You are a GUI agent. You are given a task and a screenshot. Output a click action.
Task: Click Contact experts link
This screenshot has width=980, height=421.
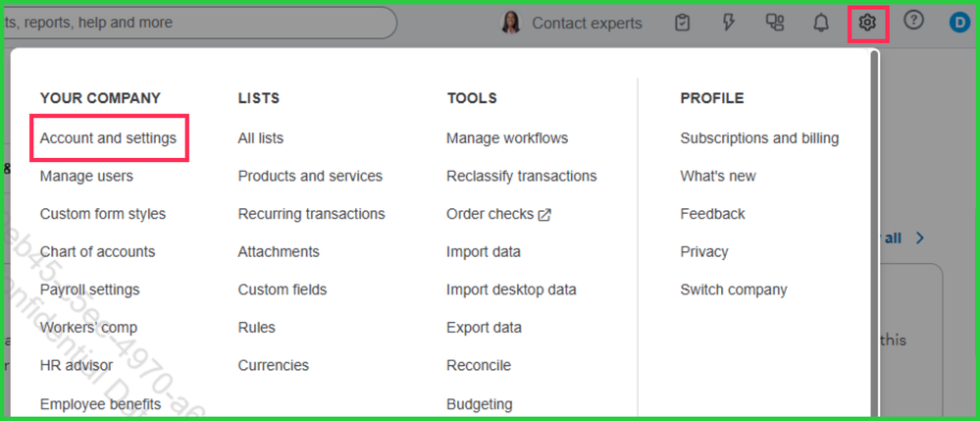point(587,23)
